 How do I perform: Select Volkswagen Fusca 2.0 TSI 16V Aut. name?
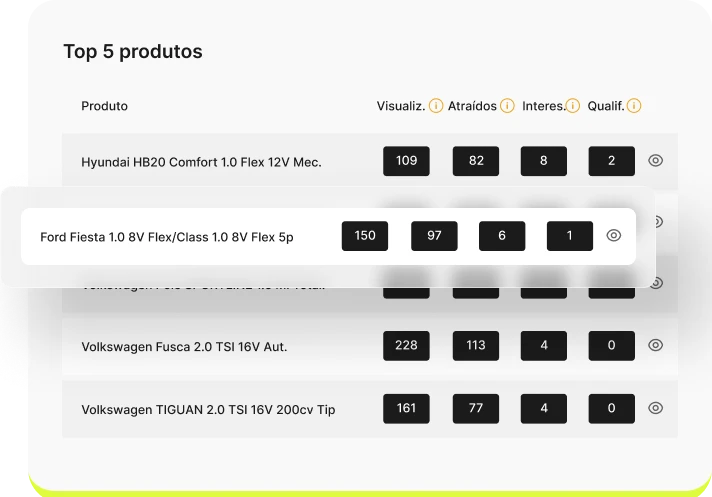pyautogui.click(x=184, y=347)
